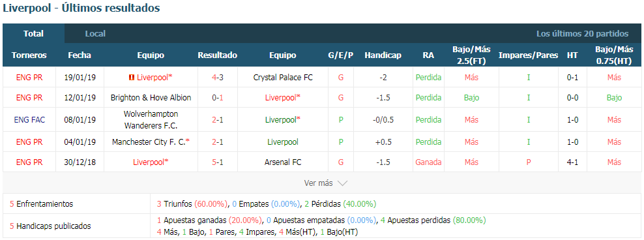Viewport: 644px width, 240px height.
Task: Click the ENG PR label dated 19/01/19
Action: click(29, 77)
